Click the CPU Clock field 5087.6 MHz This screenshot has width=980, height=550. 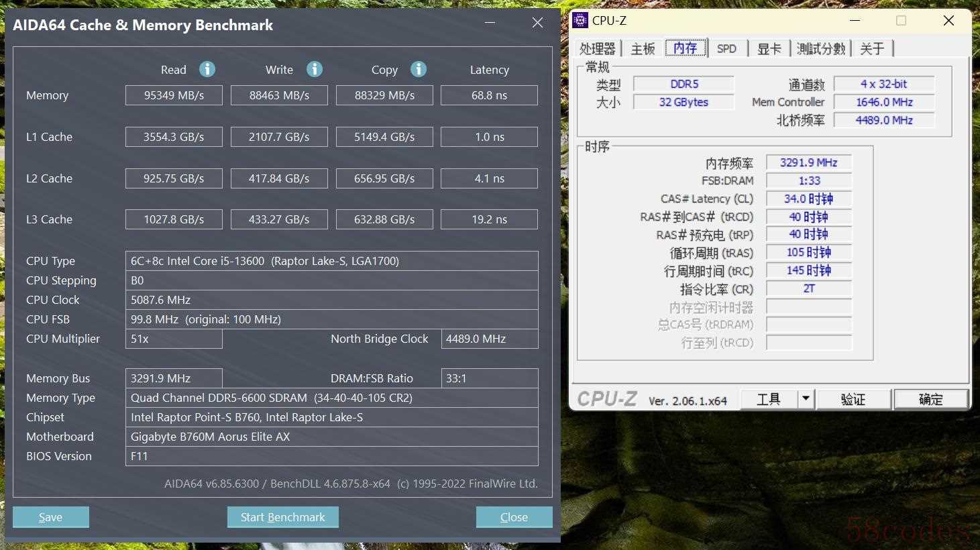(331, 300)
